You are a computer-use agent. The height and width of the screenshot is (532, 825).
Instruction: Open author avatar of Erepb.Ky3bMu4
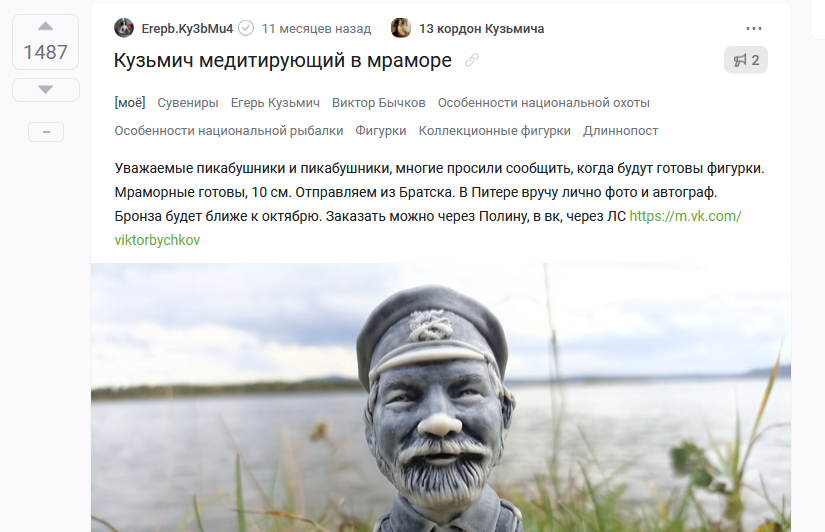click(x=124, y=28)
